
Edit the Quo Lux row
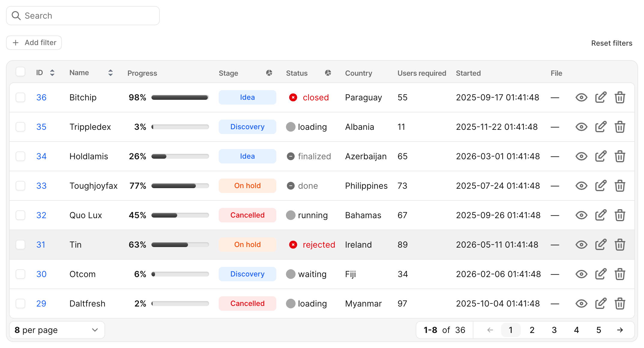[601, 215]
